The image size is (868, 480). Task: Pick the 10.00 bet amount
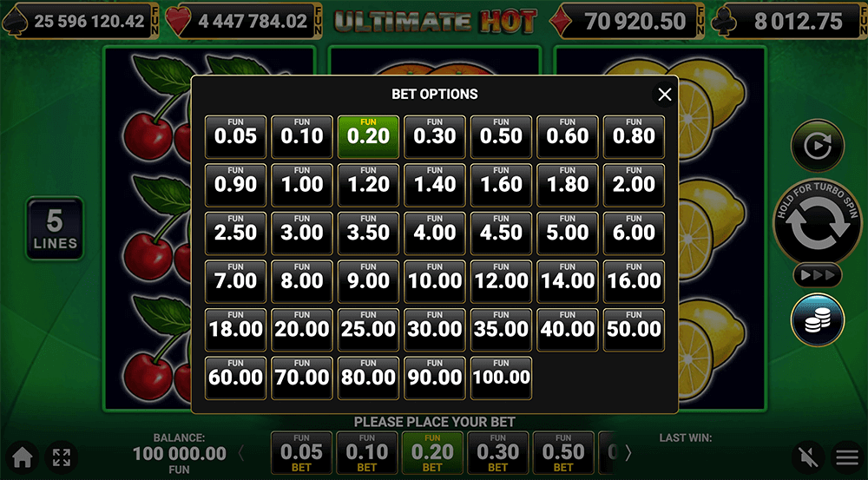click(435, 282)
